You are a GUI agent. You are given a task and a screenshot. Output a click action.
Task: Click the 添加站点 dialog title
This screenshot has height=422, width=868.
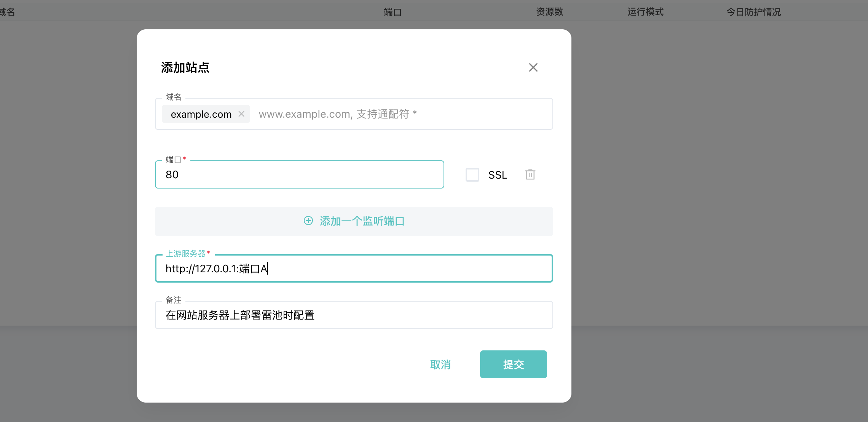click(x=185, y=67)
